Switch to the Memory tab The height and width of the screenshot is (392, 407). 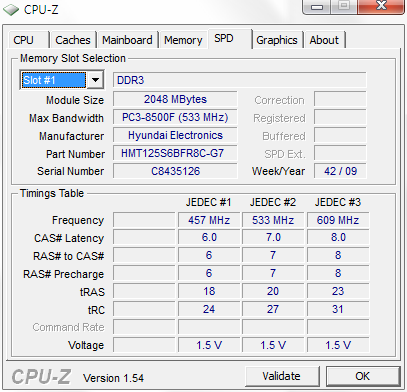[183, 40]
